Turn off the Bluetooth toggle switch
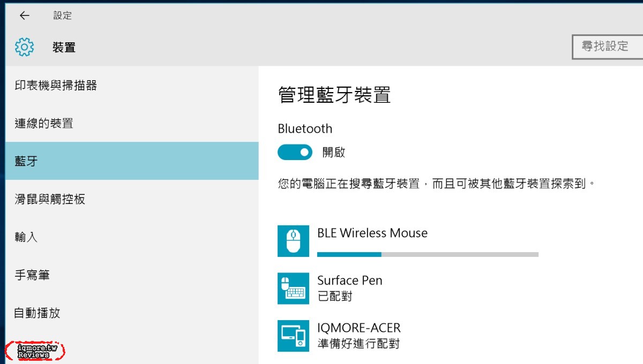This screenshot has height=364, width=643. coord(295,153)
